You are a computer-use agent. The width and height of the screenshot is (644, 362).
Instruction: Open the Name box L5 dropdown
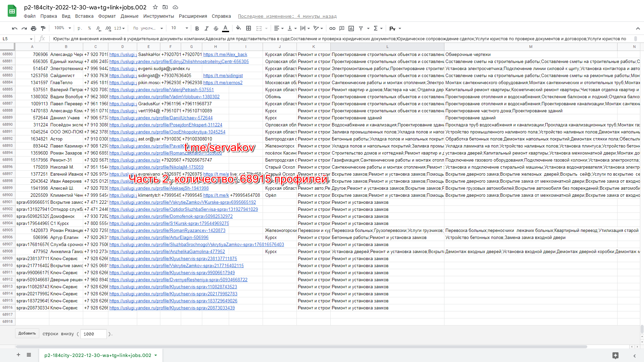tap(31, 39)
